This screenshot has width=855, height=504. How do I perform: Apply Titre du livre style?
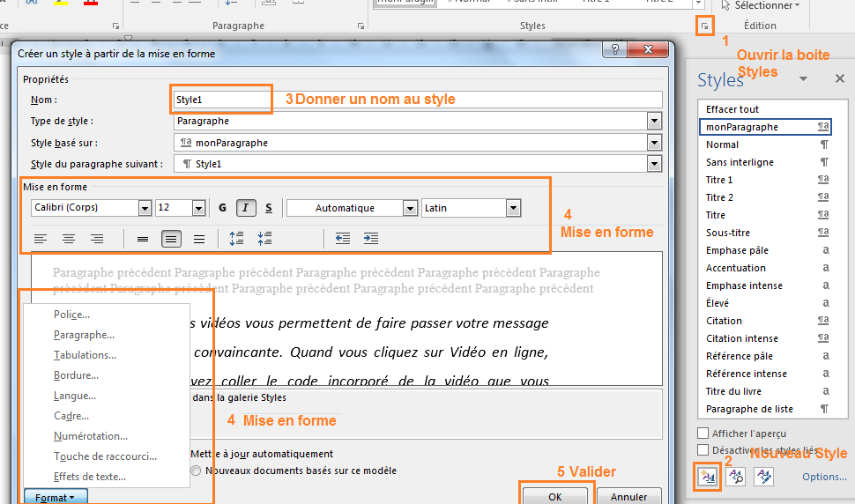(766, 391)
